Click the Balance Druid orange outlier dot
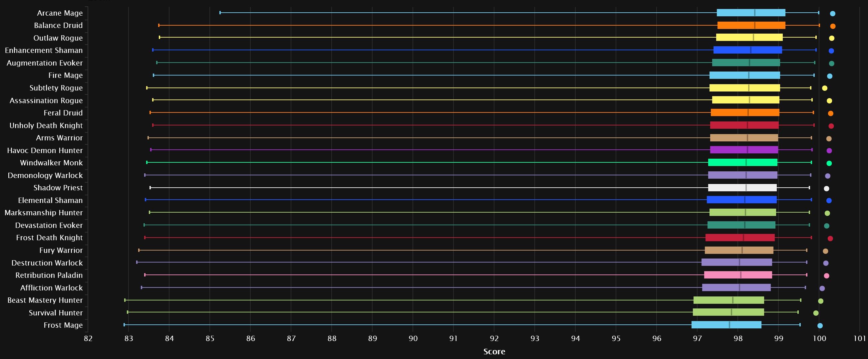 [x=832, y=26]
